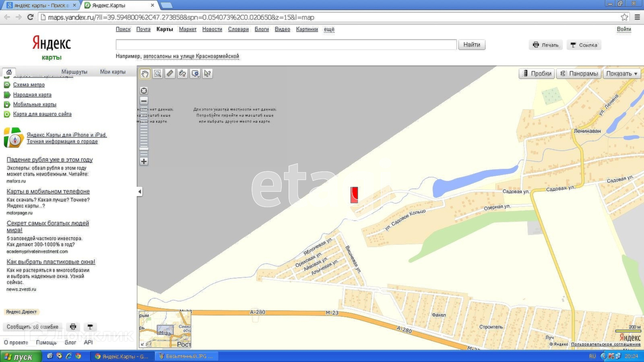
Task: Pick the add placemark balloon tool
Action: click(x=195, y=74)
